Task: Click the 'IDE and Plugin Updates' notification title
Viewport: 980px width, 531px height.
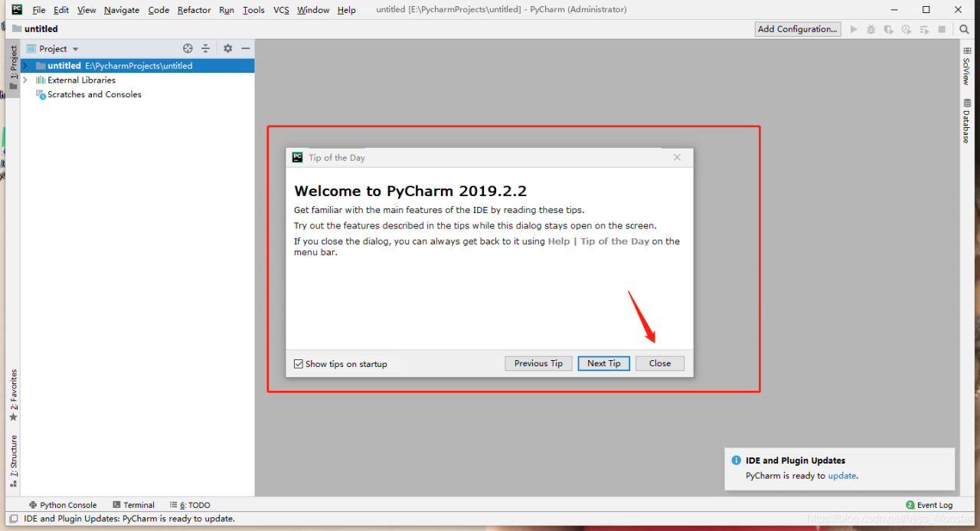Action: pos(795,461)
